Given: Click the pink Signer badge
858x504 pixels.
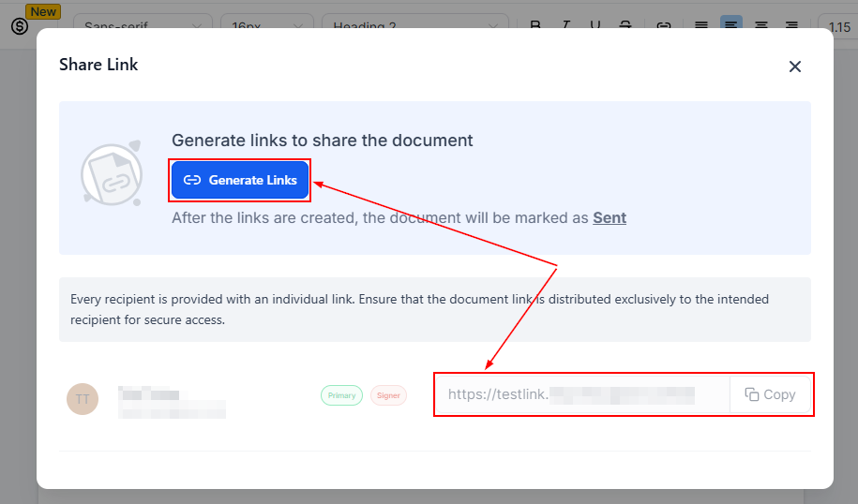Looking at the screenshot, I should [388, 395].
